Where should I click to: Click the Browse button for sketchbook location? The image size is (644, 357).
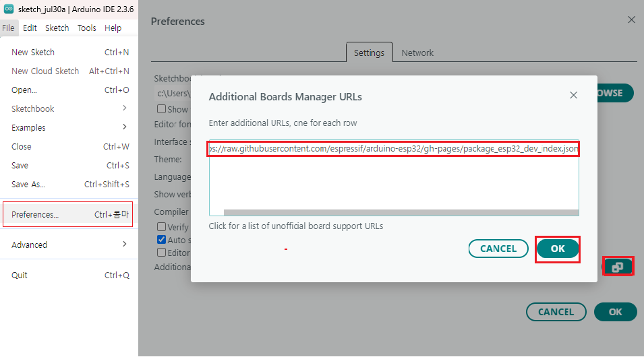(x=614, y=93)
